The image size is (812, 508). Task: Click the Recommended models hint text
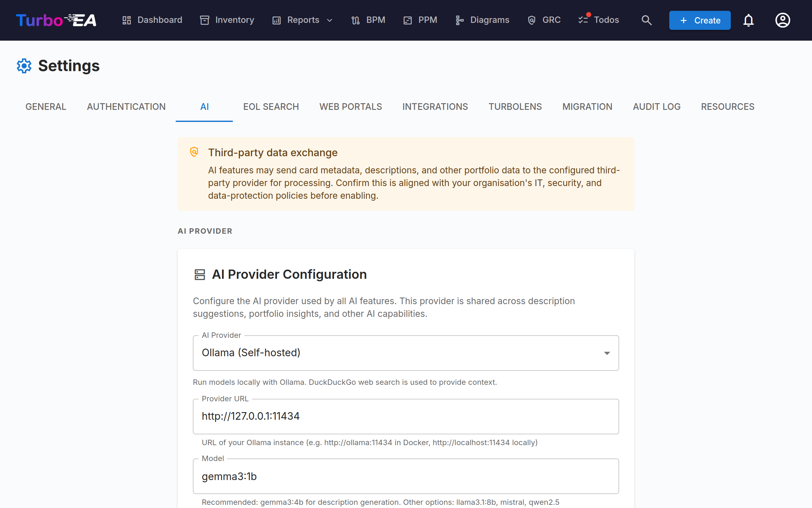click(381, 502)
